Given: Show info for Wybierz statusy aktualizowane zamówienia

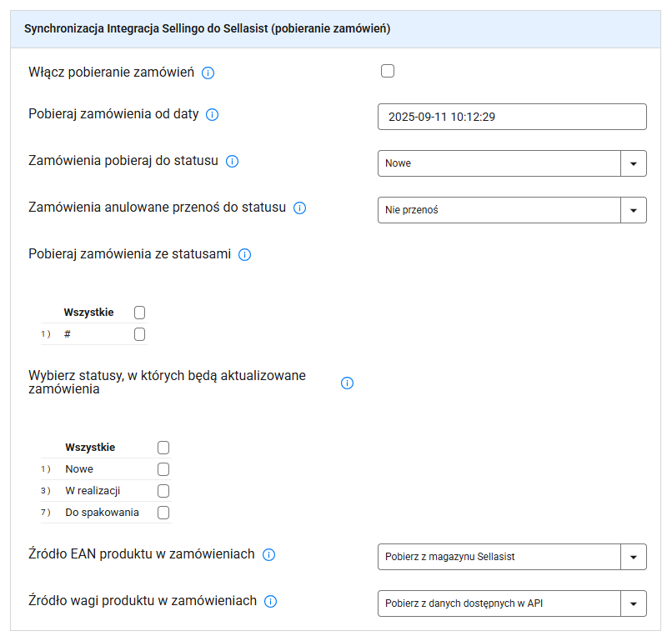Looking at the screenshot, I should pos(348,383).
